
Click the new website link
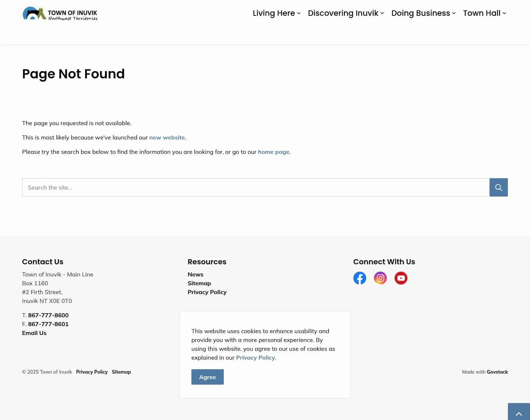click(x=167, y=137)
